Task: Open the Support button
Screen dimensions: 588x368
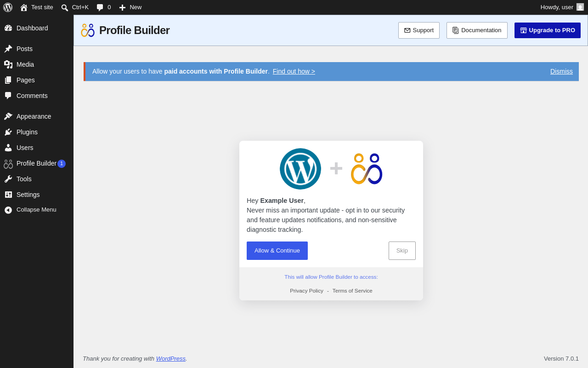Action: click(419, 30)
